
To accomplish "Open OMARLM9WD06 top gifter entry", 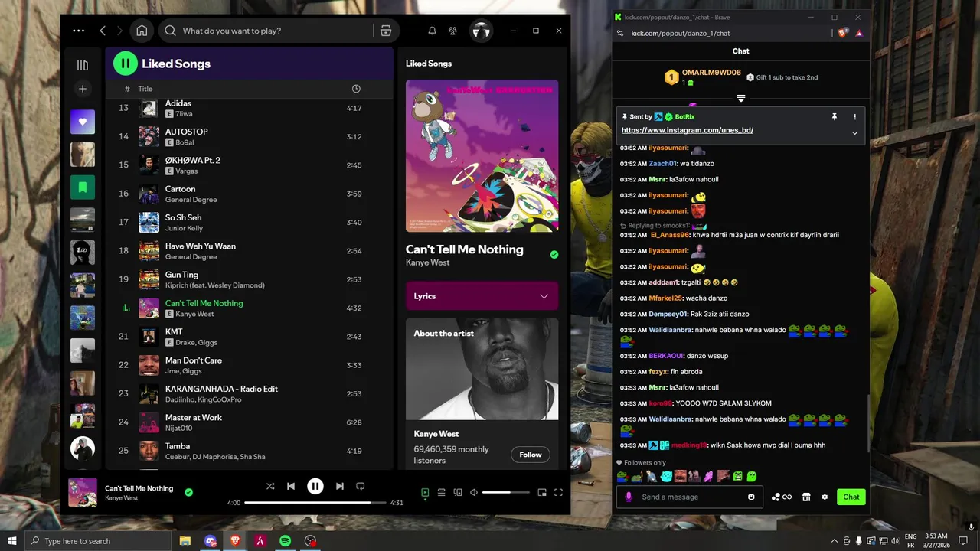I will click(x=703, y=77).
